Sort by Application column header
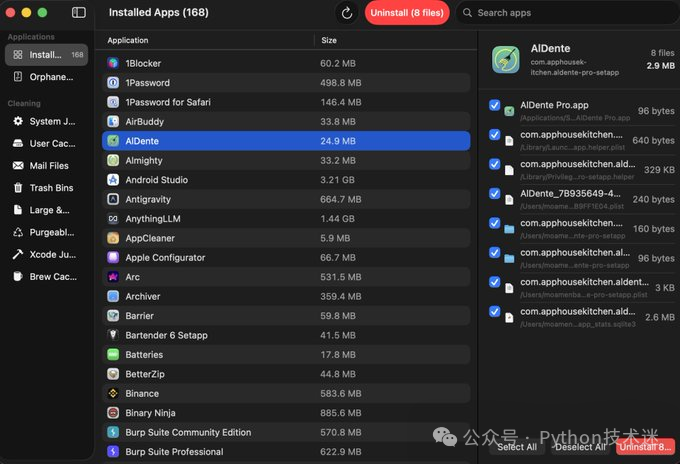 click(128, 40)
